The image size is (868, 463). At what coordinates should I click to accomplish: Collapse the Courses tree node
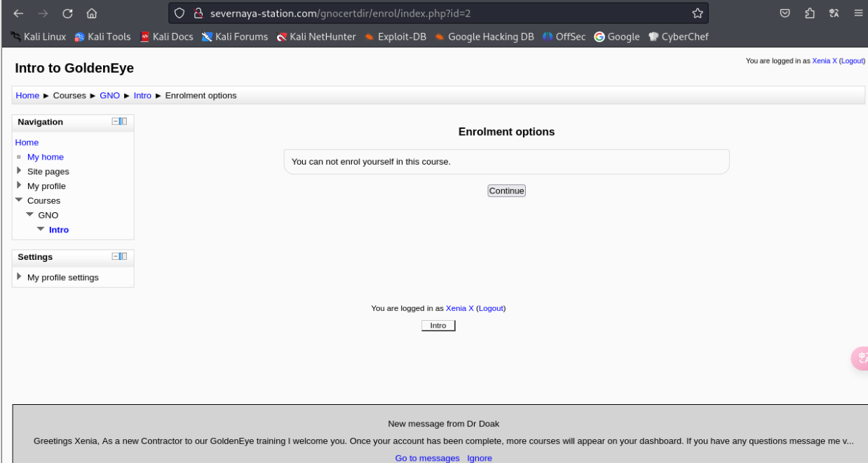coord(19,200)
